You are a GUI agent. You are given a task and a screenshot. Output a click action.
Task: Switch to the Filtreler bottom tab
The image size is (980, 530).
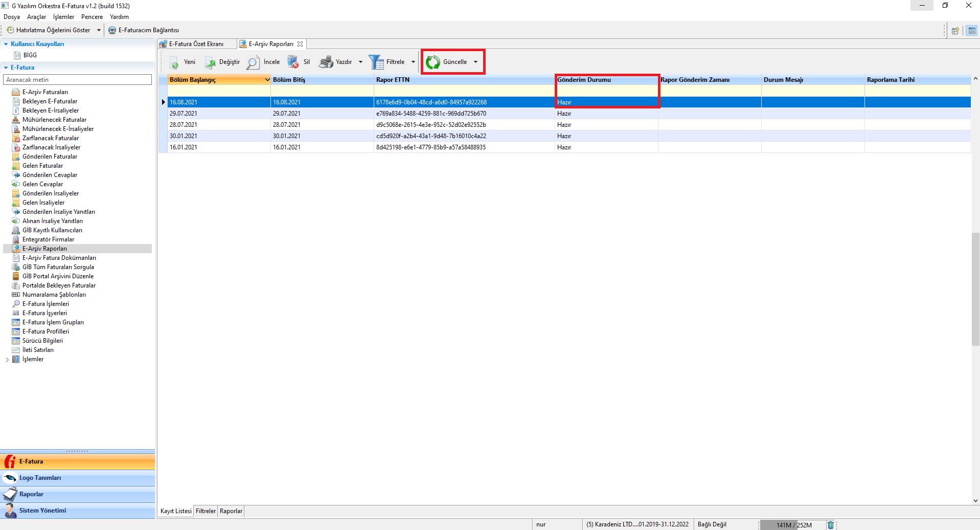(206, 511)
